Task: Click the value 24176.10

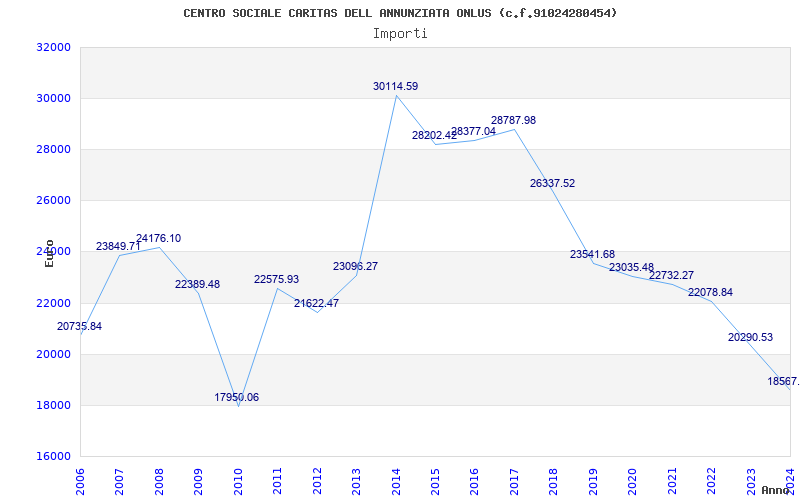Action: 158,238
